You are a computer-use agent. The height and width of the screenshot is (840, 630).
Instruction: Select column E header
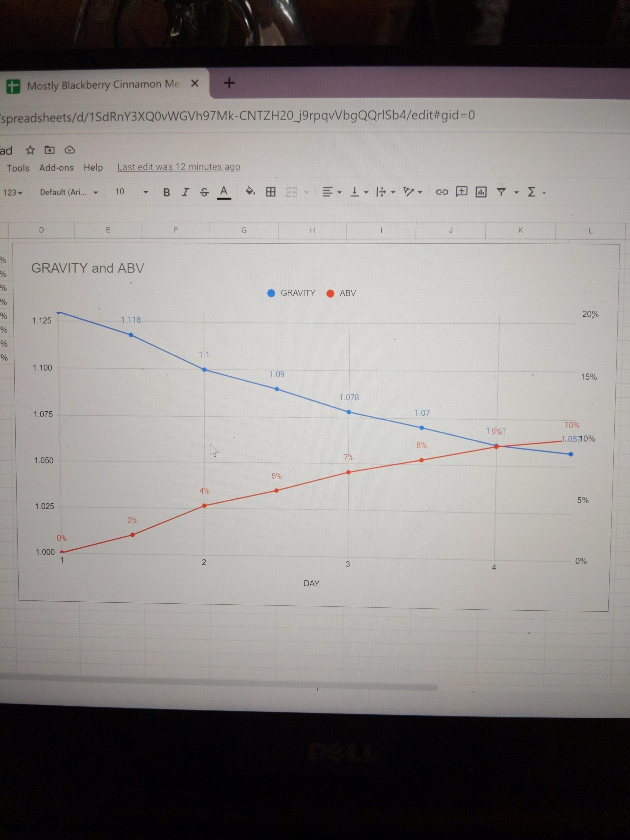(x=108, y=230)
